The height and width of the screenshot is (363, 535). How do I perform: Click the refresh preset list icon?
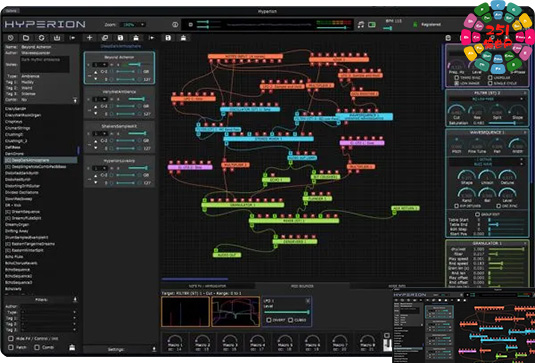point(42,38)
